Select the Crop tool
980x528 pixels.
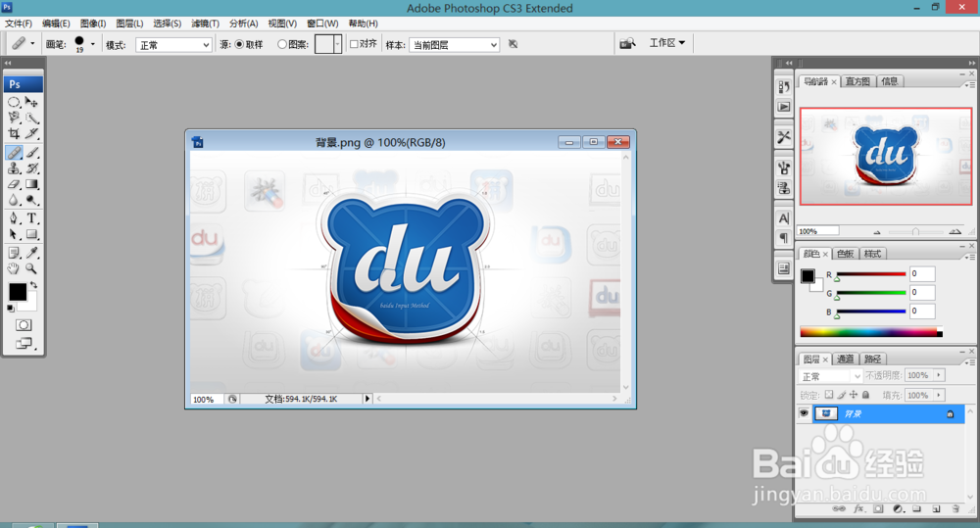14,133
